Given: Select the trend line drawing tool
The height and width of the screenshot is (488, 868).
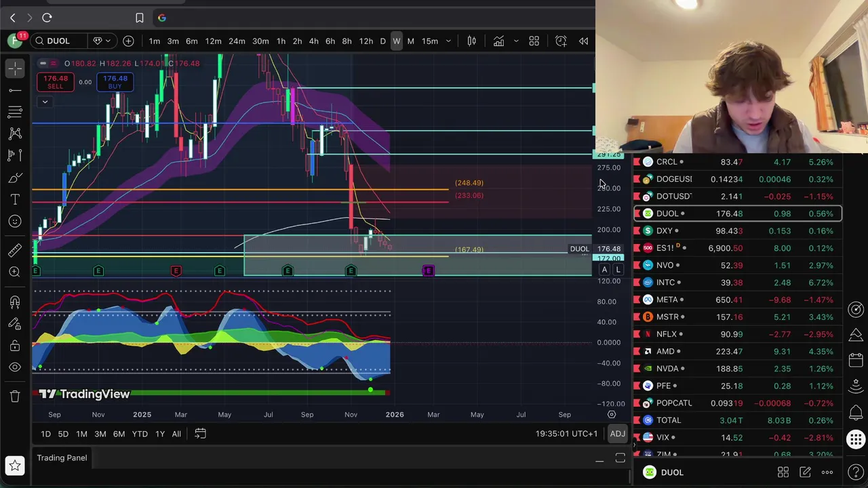Looking at the screenshot, I should (15, 90).
